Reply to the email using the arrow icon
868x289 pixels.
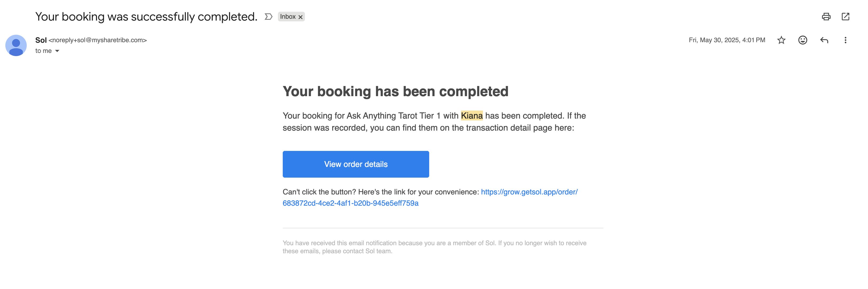[x=824, y=40]
